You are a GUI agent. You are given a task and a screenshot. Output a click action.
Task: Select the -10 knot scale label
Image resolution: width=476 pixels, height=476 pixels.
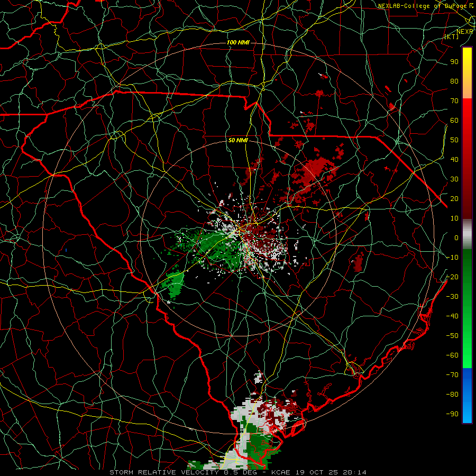[x=452, y=258]
